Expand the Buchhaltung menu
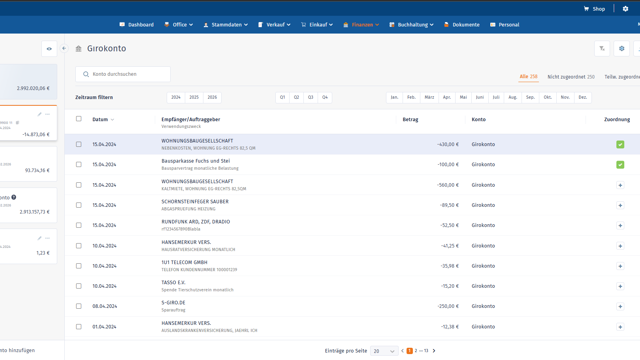 (x=411, y=24)
